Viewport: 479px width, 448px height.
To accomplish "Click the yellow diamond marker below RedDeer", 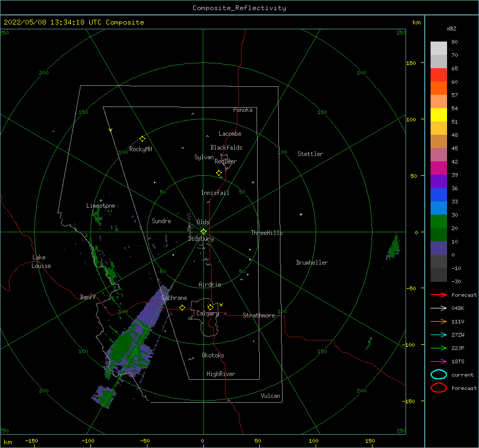I will click(219, 173).
